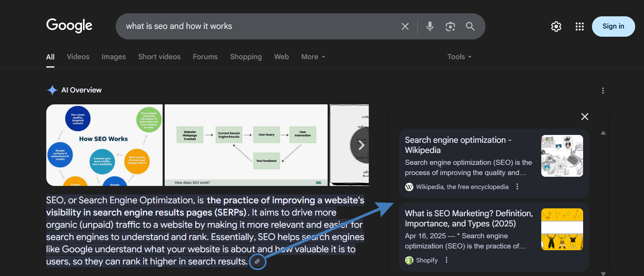Image resolution: width=644 pixels, height=276 pixels.
Task: Open the Short videos tab
Action: coord(159,57)
